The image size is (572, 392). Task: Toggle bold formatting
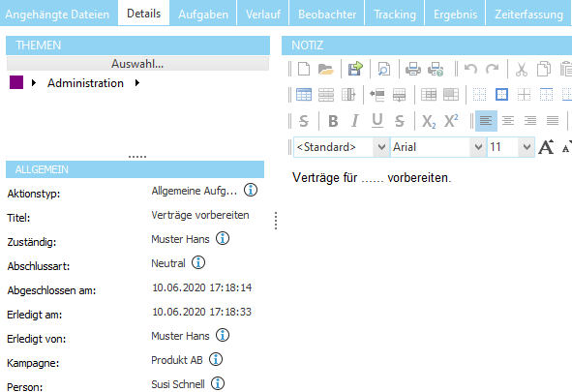[333, 121]
